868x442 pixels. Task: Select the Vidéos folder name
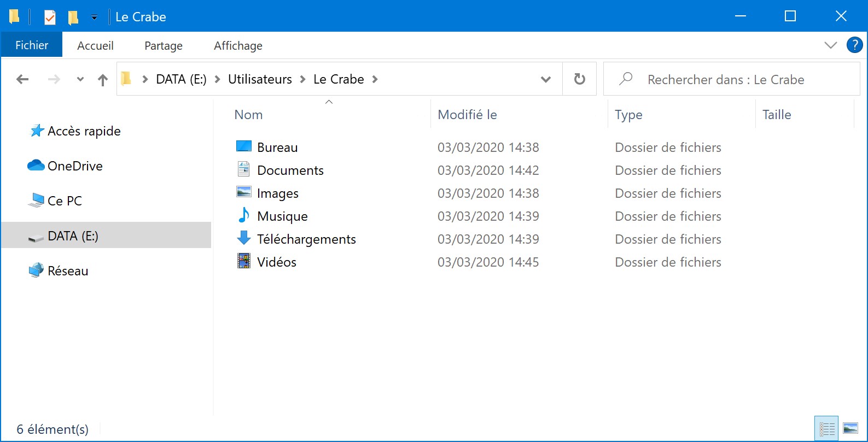(277, 262)
